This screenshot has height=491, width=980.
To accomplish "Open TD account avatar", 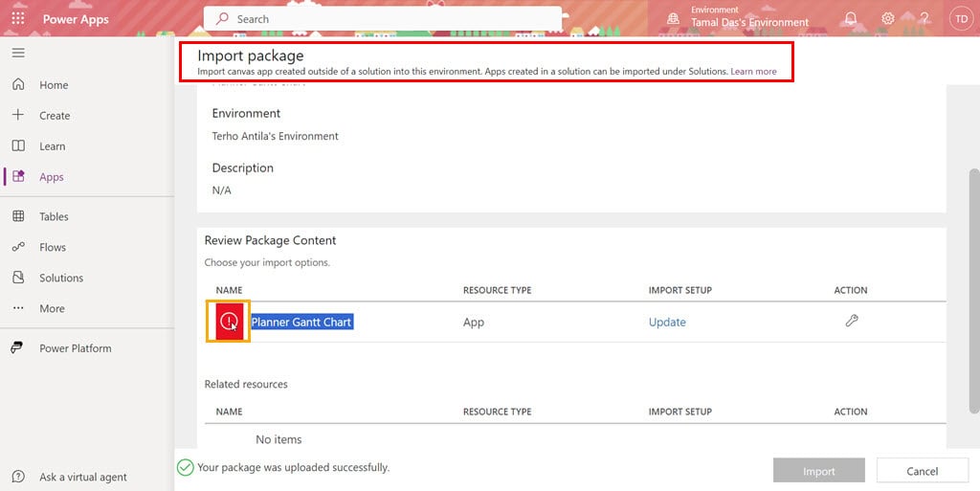I will (961, 19).
